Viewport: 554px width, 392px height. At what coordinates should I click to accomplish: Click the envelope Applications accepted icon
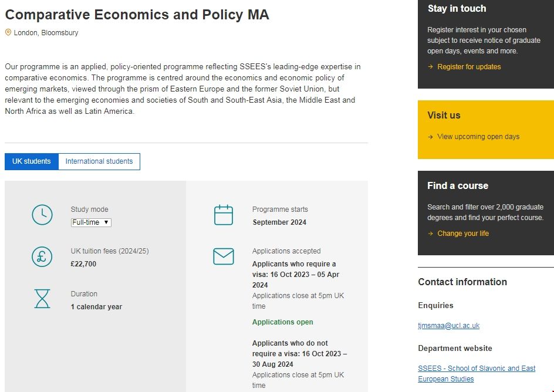click(224, 256)
